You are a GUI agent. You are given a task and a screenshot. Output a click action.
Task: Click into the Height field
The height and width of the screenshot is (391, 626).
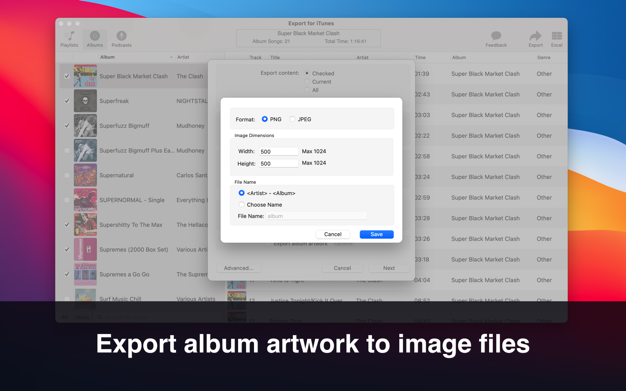pos(279,163)
